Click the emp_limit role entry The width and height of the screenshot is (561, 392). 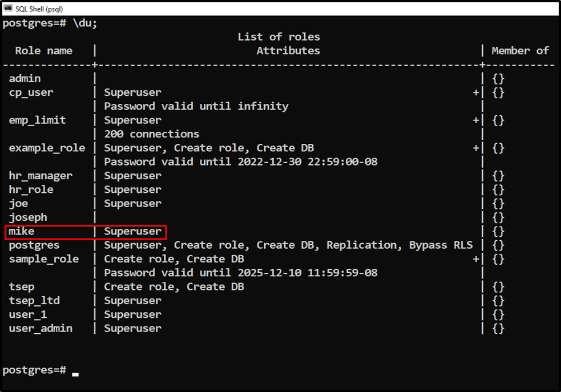click(35, 120)
